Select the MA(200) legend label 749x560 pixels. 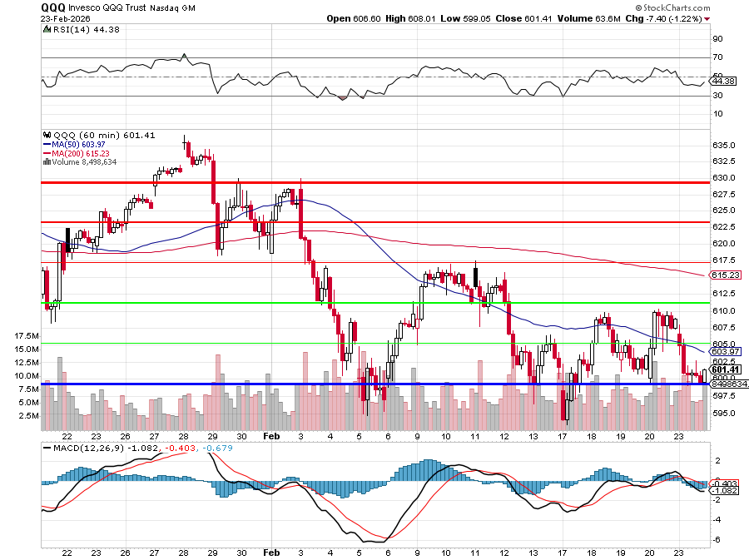pyautogui.click(x=75, y=153)
